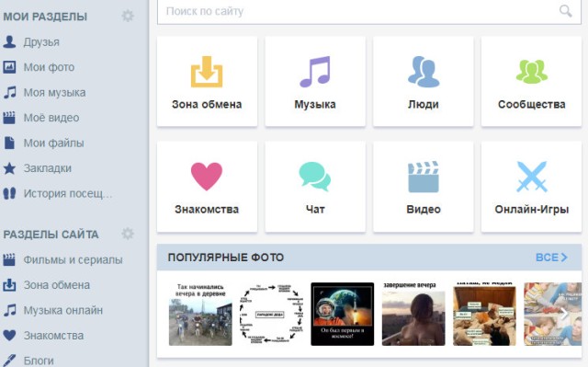The width and height of the screenshot is (588, 367).
Task: Open the astronaut and rocket photo
Action: pyautogui.click(x=343, y=314)
